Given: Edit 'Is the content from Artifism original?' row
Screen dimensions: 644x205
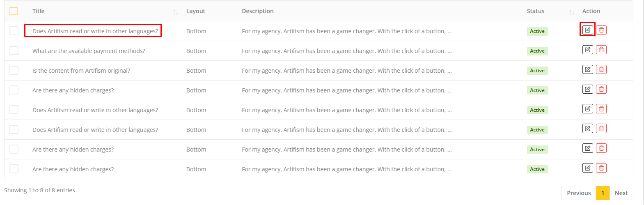Looking at the screenshot, I should click(587, 69).
